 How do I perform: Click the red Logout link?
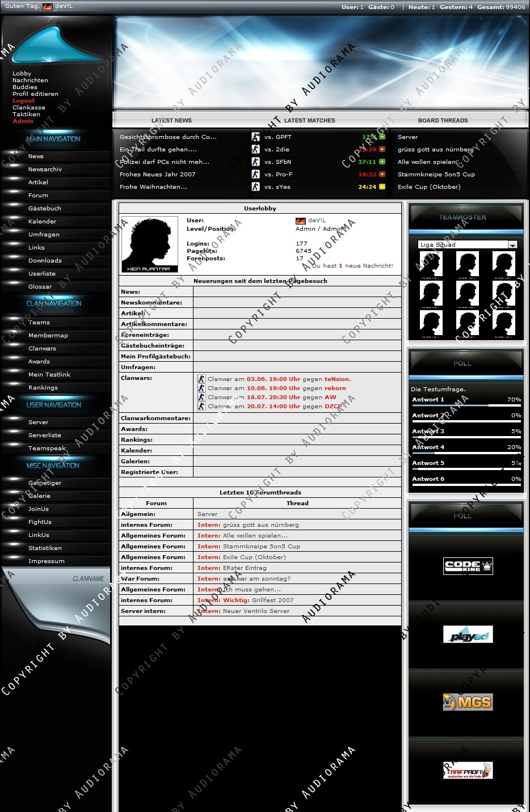[x=24, y=101]
